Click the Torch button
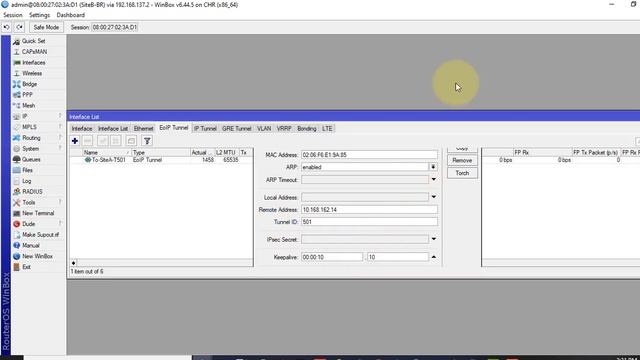Image resolution: width=640 pixels, height=360 pixels. pos(462,173)
